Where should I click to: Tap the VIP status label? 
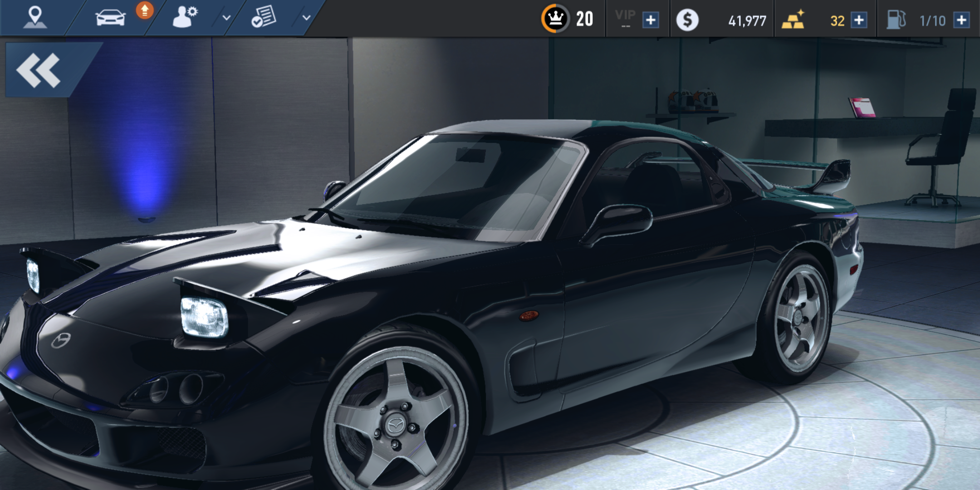[625, 18]
